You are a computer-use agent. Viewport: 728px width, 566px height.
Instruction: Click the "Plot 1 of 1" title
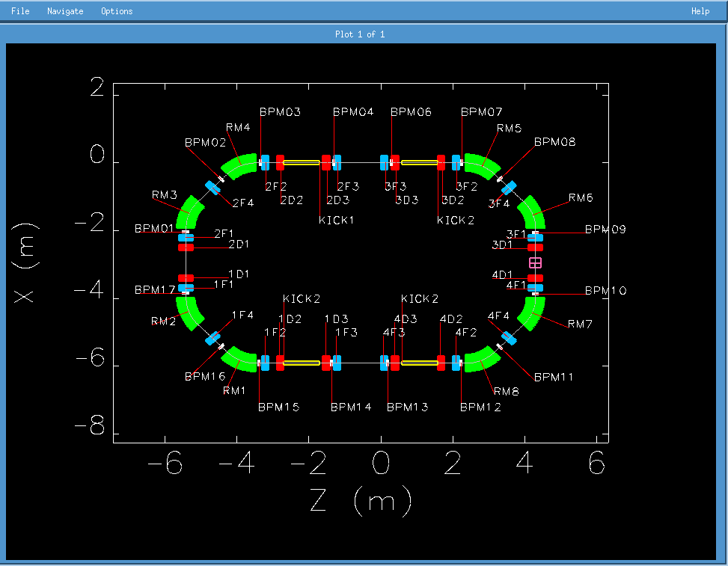coord(360,34)
